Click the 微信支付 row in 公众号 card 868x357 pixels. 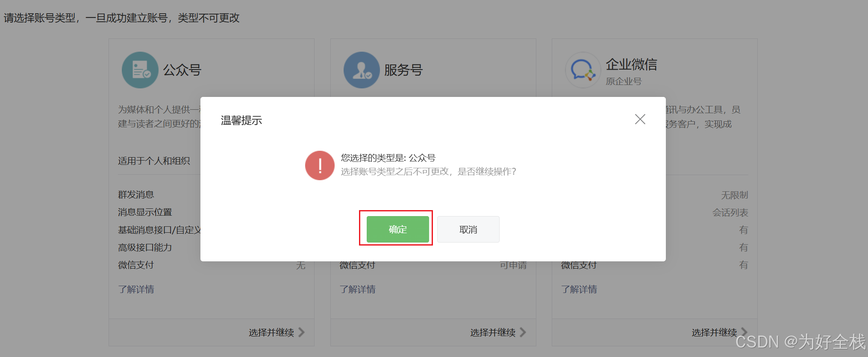[212, 265]
